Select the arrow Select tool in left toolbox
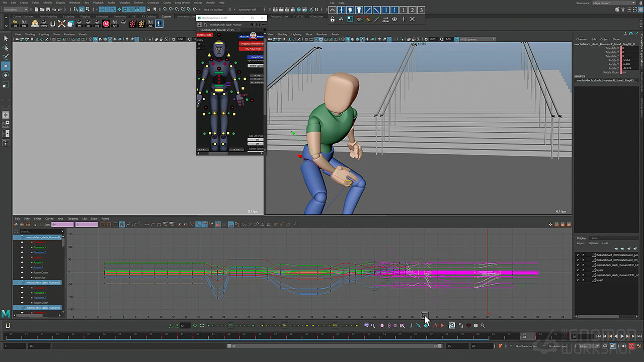Screen dimensions: 644x362 6,38
